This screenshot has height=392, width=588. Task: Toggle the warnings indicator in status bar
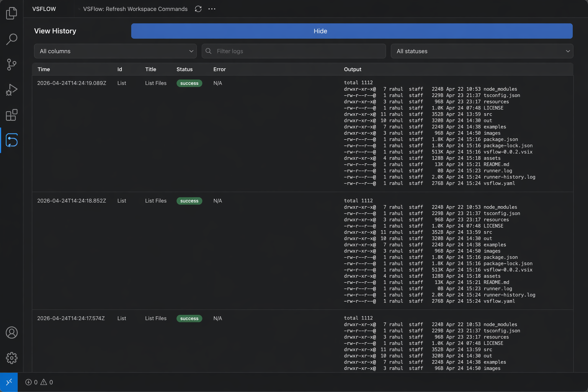pyautogui.click(x=47, y=382)
